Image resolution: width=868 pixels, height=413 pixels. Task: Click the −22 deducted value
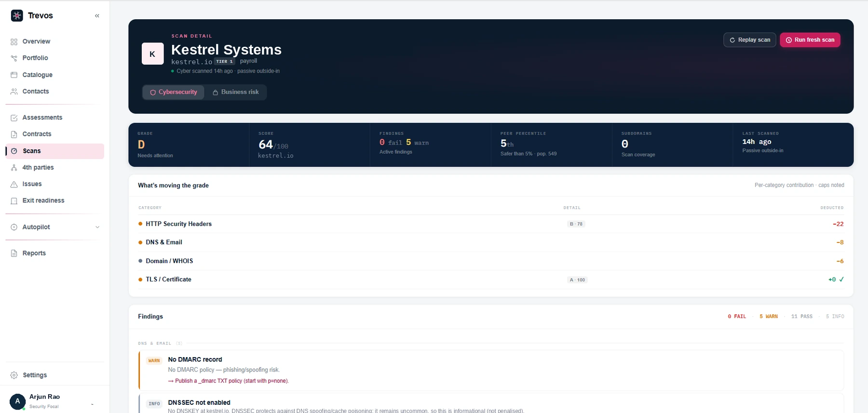coord(838,224)
